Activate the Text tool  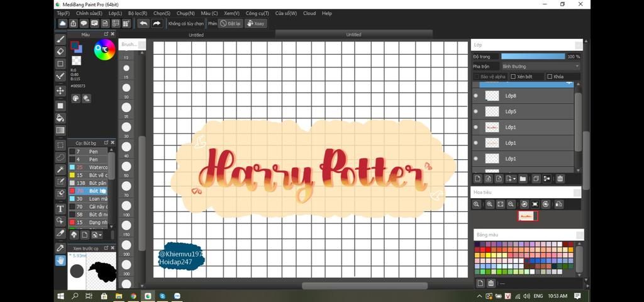(x=60, y=209)
